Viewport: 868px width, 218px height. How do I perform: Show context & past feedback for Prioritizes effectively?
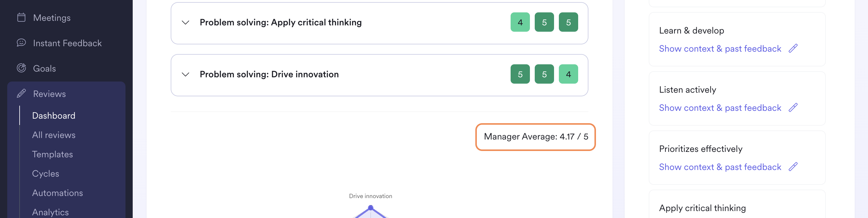point(720,167)
